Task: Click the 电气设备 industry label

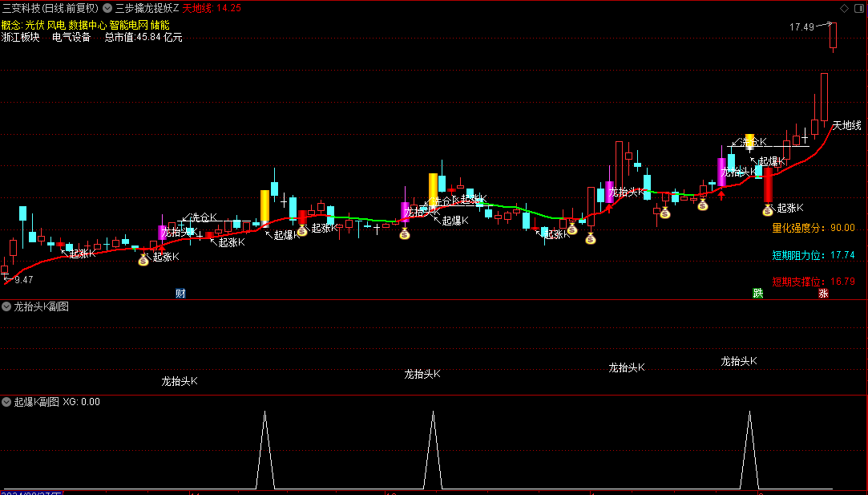Action: (x=71, y=37)
